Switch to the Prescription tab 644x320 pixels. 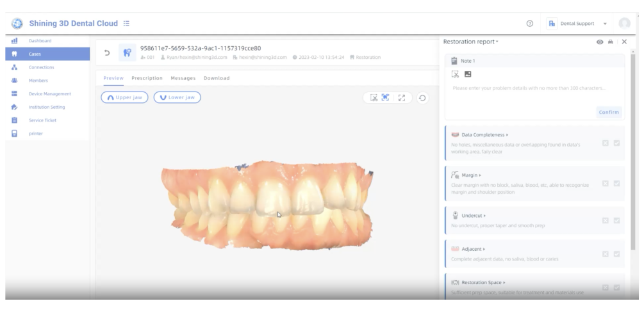point(147,78)
